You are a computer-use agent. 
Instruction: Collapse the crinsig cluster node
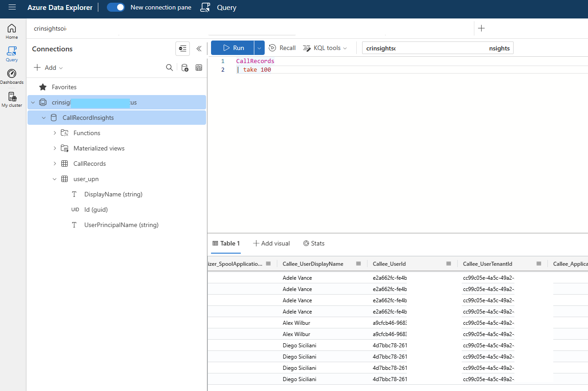(x=32, y=103)
